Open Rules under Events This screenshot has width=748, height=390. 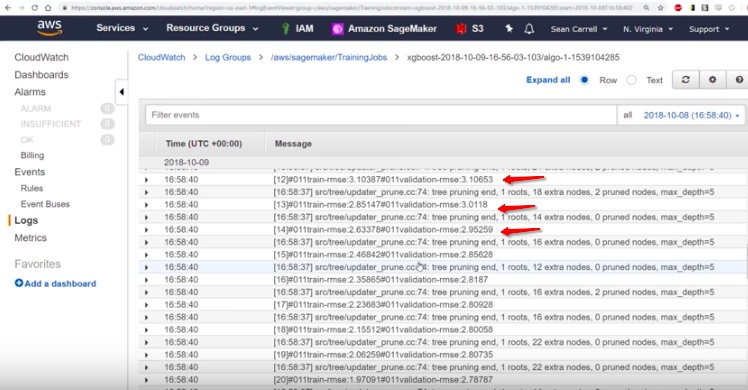tap(32, 188)
